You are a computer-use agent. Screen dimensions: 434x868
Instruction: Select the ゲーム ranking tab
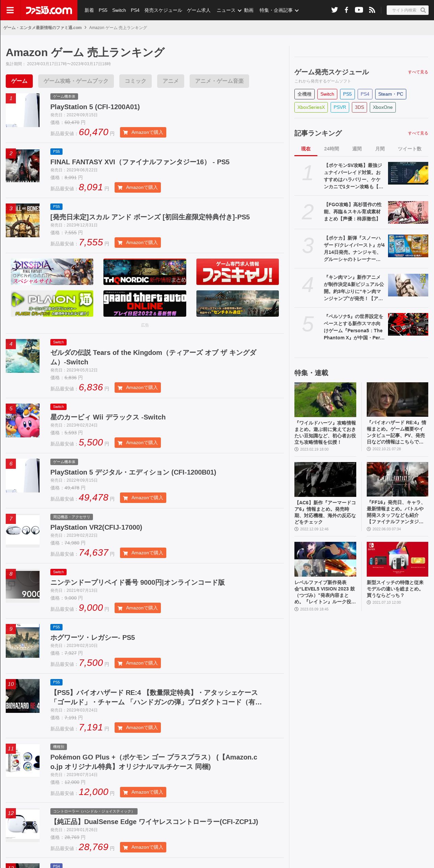pos(19,81)
